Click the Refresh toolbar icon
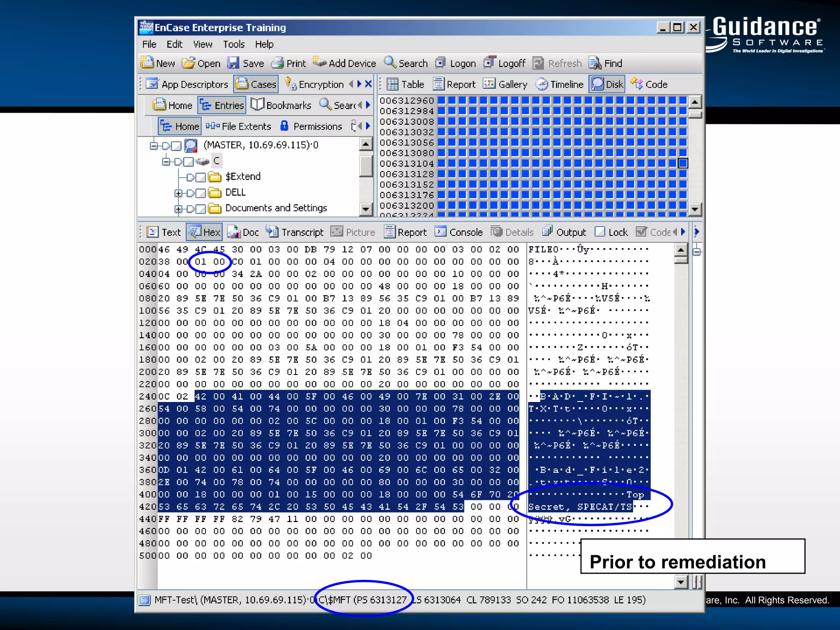This screenshot has width=840, height=630. tap(539, 63)
